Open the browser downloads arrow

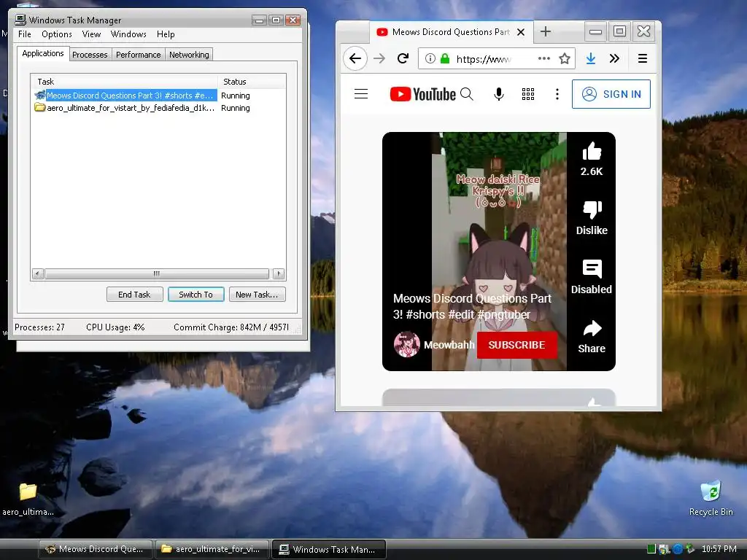coord(591,58)
